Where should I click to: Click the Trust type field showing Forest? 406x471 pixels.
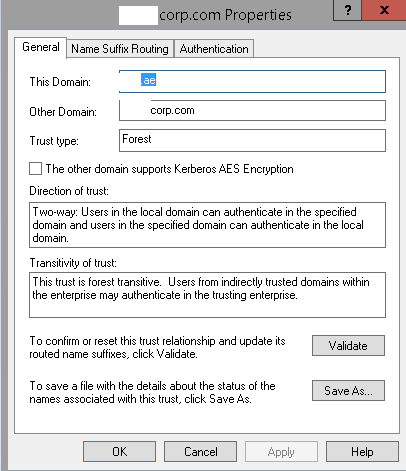(x=252, y=140)
